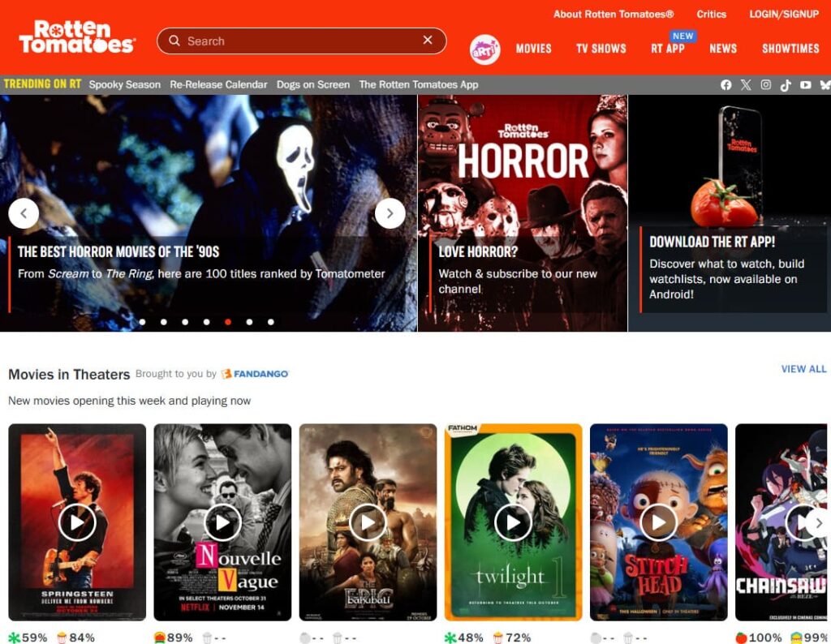Visit the X (Twitter) social icon

click(x=746, y=85)
